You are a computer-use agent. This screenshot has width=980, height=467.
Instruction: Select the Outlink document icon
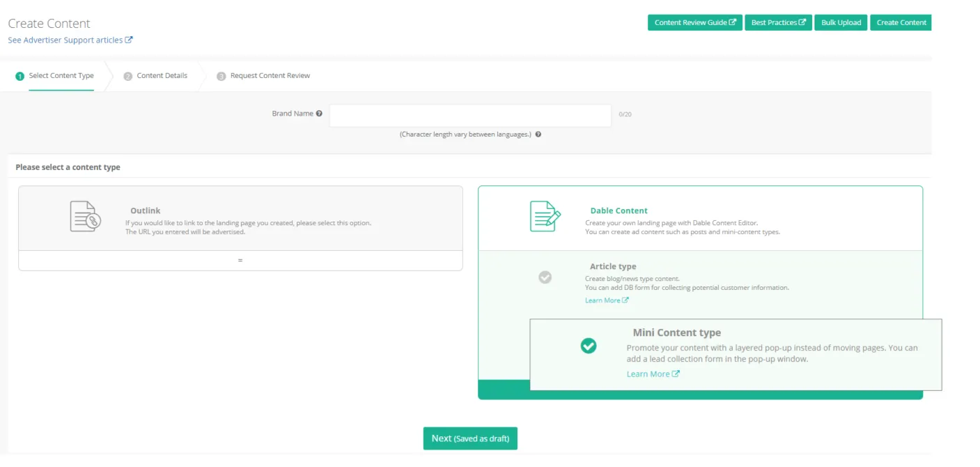coord(85,217)
